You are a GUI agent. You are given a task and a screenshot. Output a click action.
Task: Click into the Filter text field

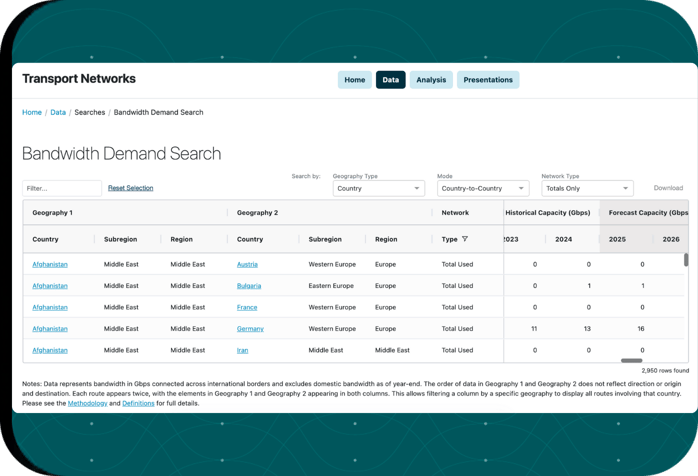coord(62,188)
